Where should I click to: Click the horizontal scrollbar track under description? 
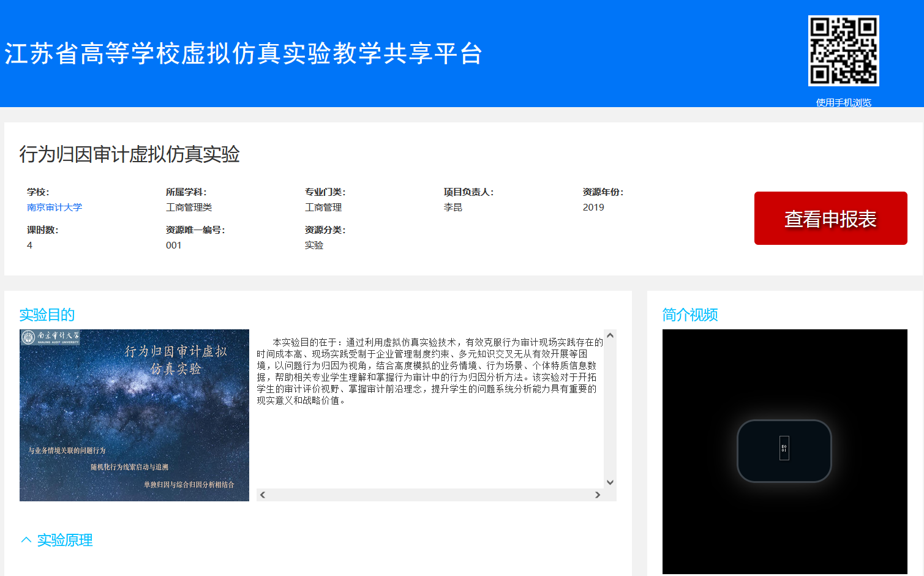coord(429,495)
